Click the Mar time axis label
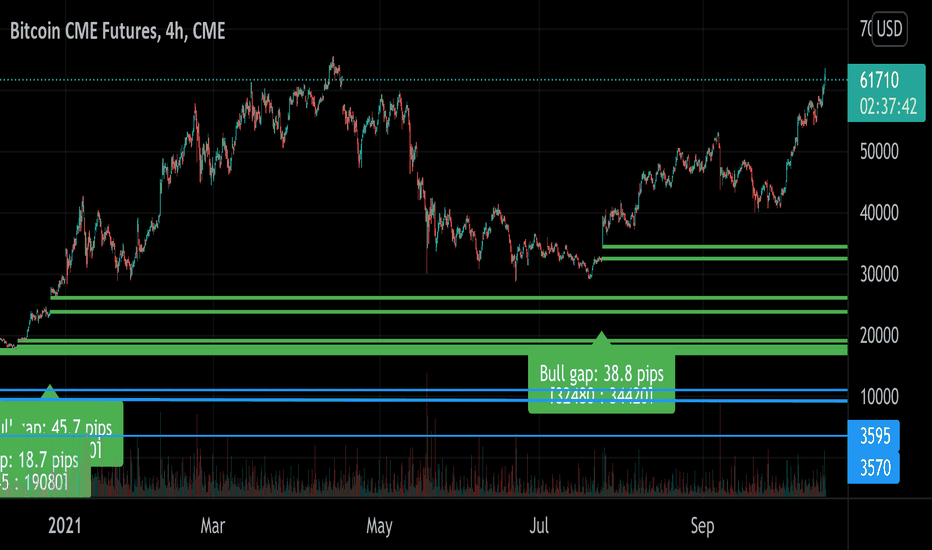Image resolution: width=932 pixels, height=550 pixels. 213,526
